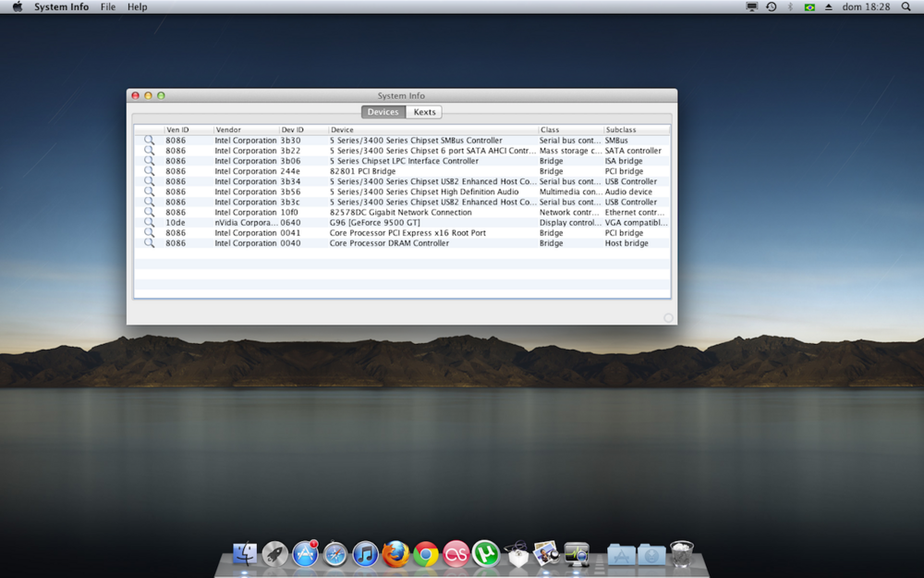Screen dimensions: 924x578
Task: Open Spotlight search in the menu bar
Action: [x=906, y=6]
